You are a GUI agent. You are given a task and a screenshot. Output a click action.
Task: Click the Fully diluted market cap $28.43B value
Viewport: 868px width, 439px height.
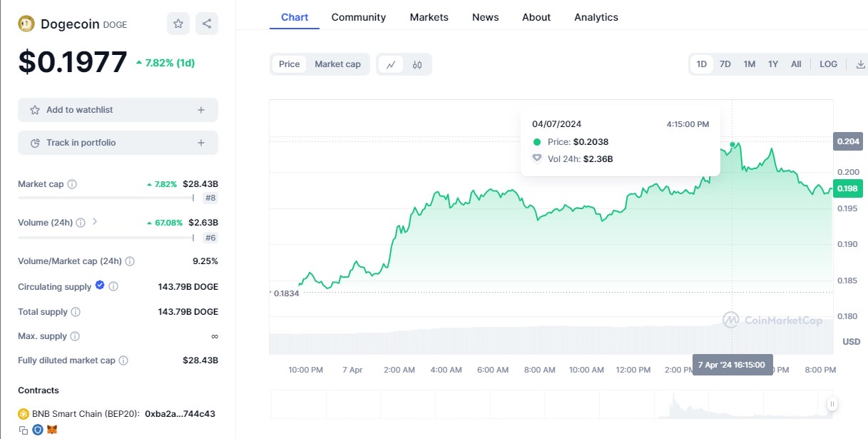point(200,360)
